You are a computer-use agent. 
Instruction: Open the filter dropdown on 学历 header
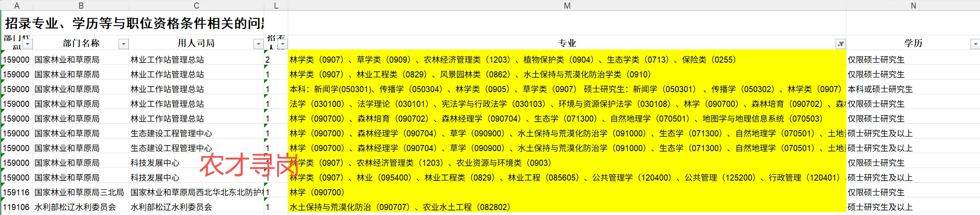976,44
